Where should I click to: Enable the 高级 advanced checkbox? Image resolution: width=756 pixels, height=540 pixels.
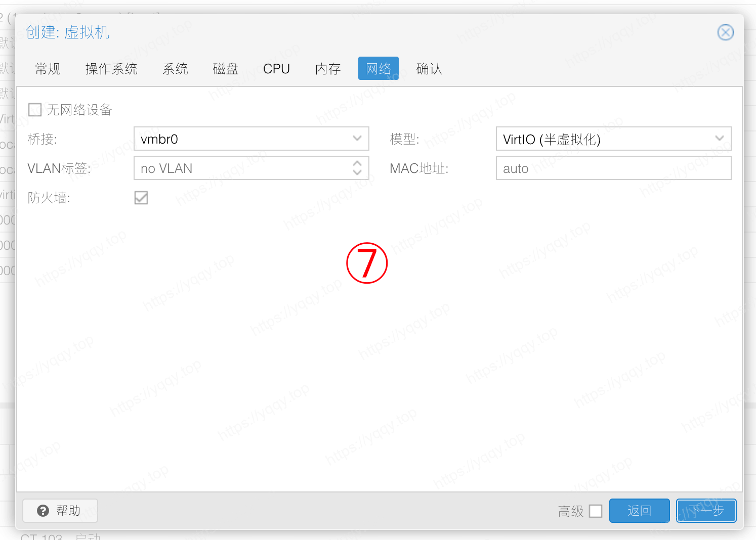coord(596,511)
